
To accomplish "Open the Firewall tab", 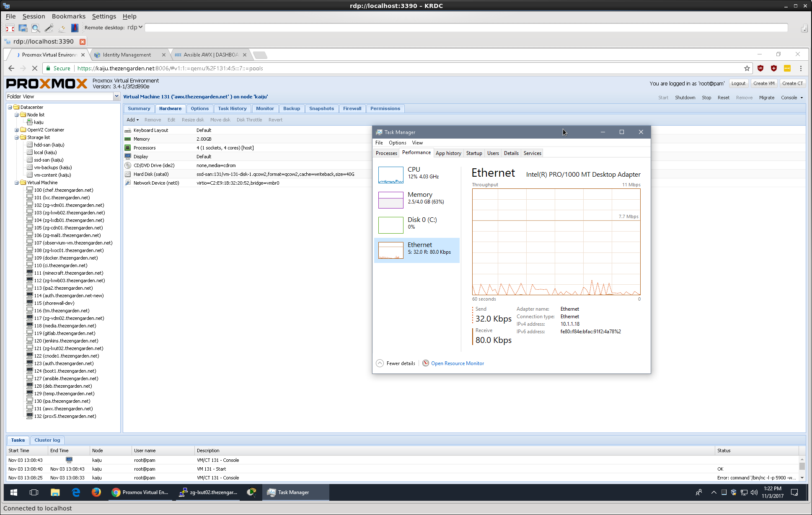I will click(352, 108).
